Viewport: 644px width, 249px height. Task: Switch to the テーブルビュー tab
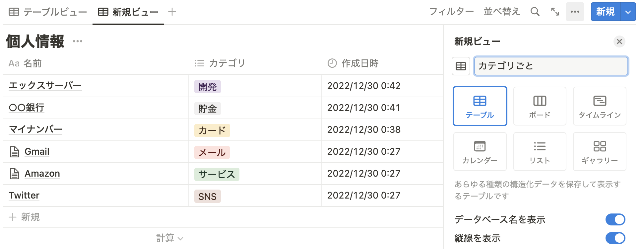(48, 12)
